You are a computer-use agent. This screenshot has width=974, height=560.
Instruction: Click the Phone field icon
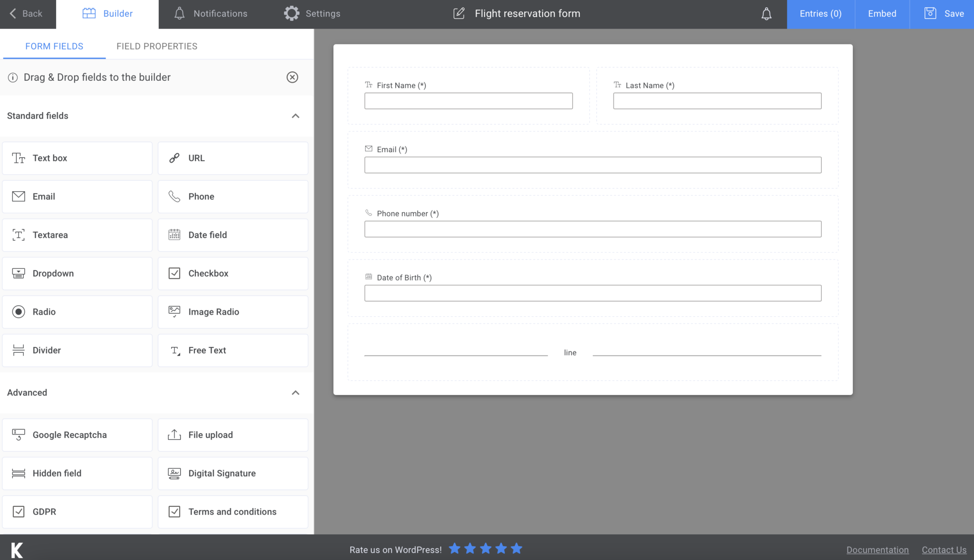coord(174,196)
